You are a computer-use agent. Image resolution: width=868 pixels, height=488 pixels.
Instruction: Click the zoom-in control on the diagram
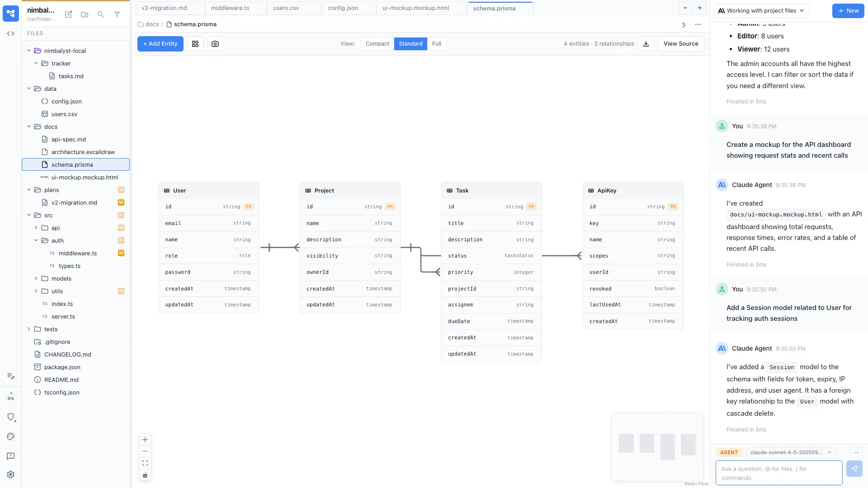pyautogui.click(x=145, y=439)
